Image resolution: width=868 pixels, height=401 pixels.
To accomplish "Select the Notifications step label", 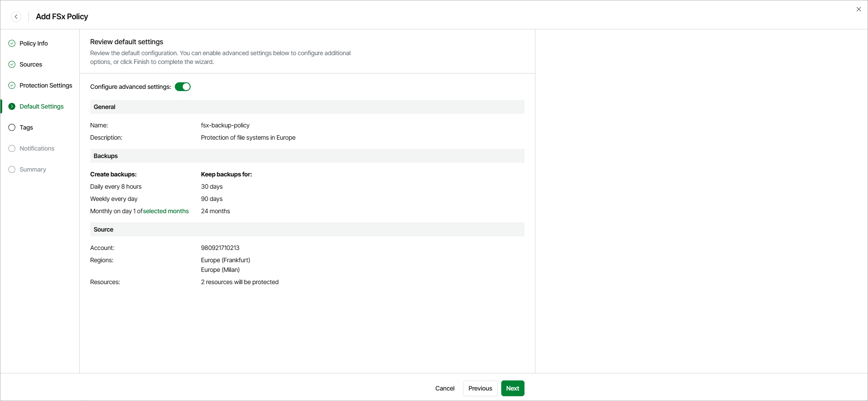I will [37, 148].
